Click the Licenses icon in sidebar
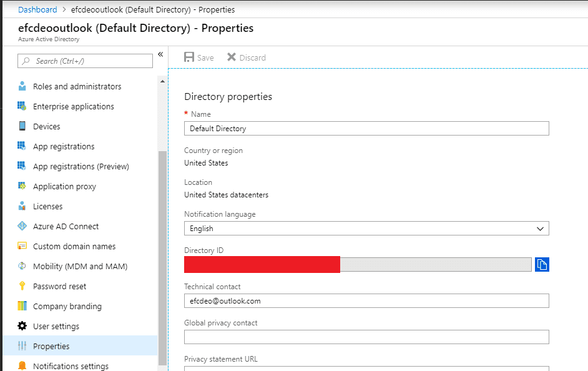Viewport: 588px width, 371px height. pos(22,206)
